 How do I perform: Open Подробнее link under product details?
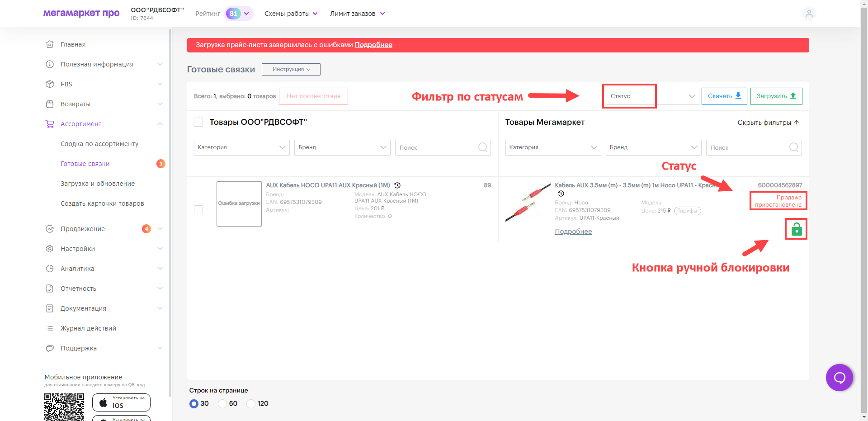(573, 232)
